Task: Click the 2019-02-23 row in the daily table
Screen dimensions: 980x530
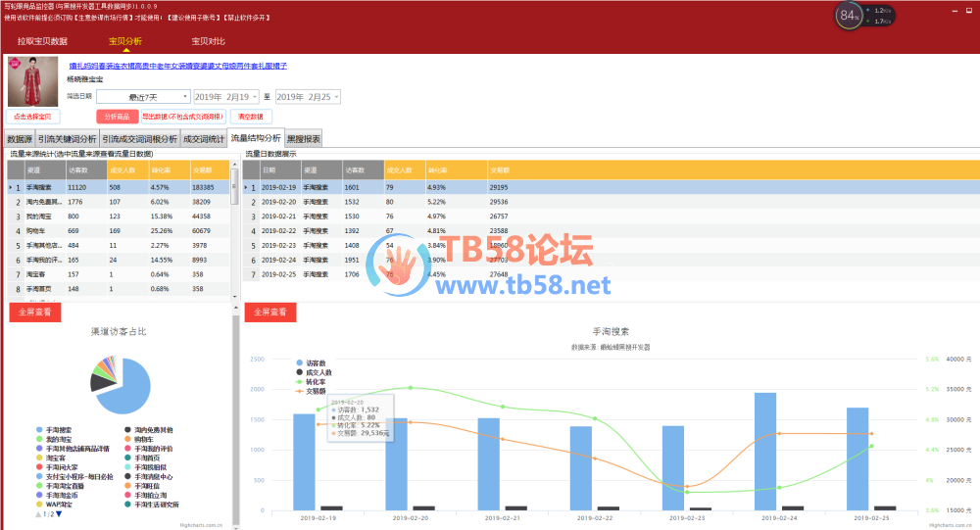Action: tap(612, 245)
